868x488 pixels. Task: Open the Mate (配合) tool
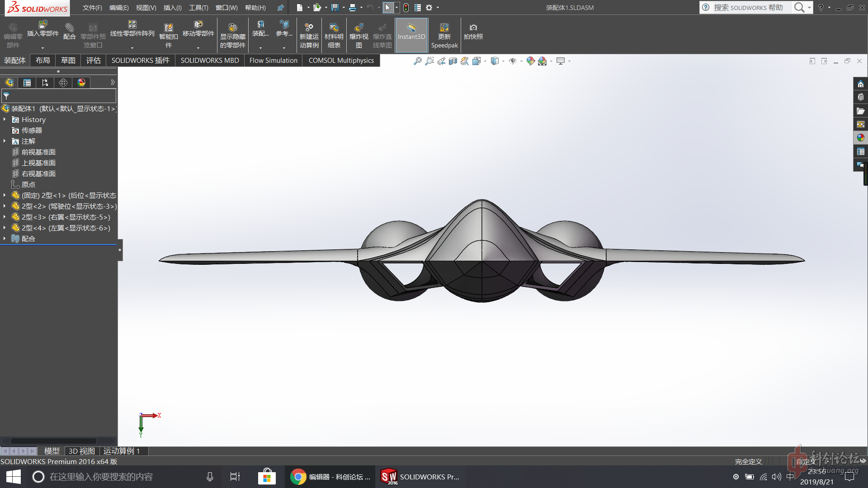click(x=69, y=32)
